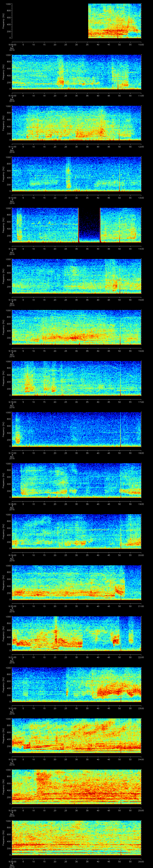Click the '9:22:00' start time label

[x=12, y=708]
